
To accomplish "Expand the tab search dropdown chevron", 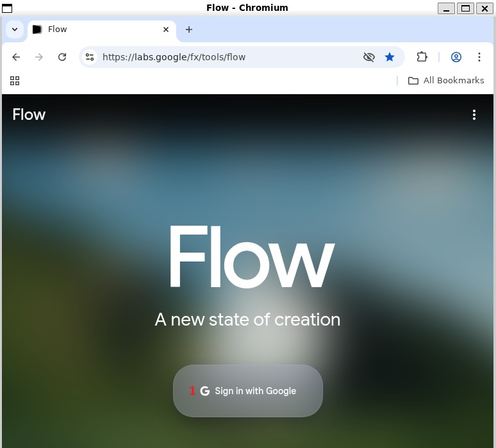I will pyautogui.click(x=14, y=29).
